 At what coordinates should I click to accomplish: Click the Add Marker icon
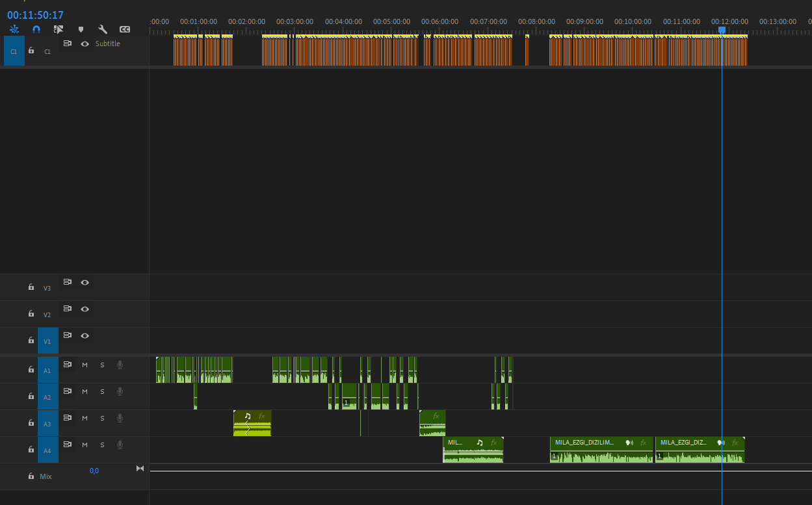(81, 29)
